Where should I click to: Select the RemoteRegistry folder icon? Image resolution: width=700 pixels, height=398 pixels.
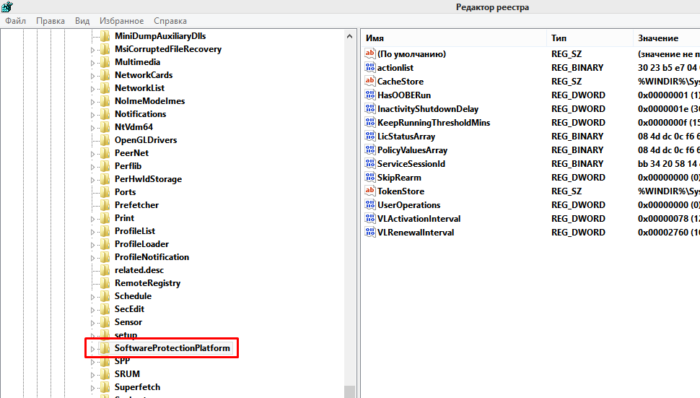(105, 283)
